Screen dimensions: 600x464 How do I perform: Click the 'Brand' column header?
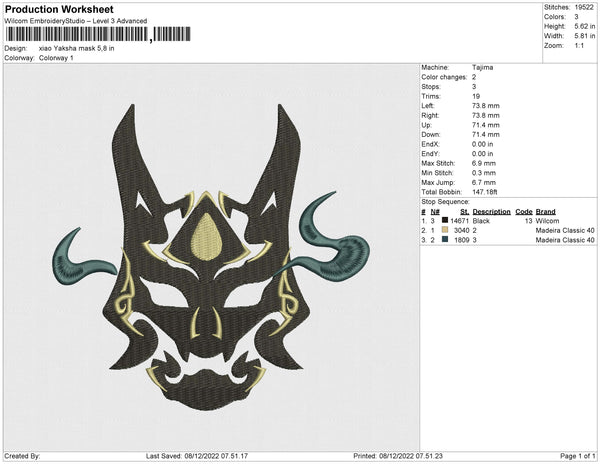click(545, 212)
